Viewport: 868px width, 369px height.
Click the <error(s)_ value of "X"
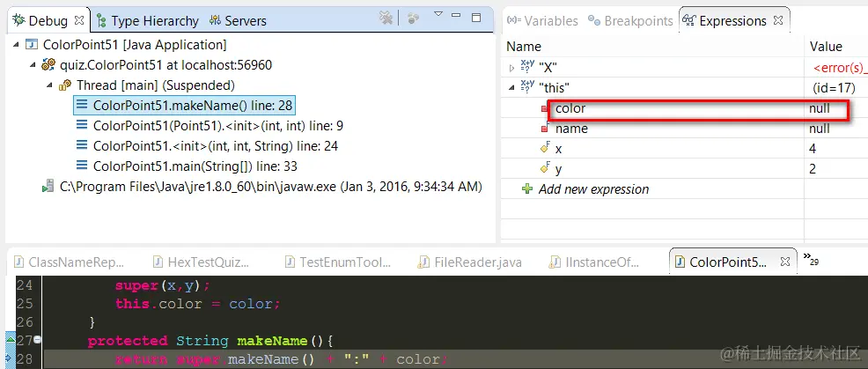coord(841,68)
